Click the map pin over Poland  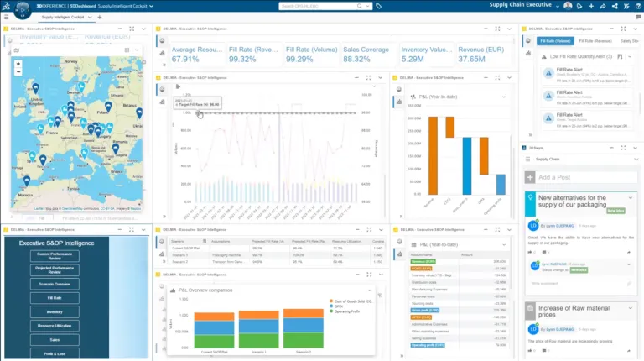point(108,107)
